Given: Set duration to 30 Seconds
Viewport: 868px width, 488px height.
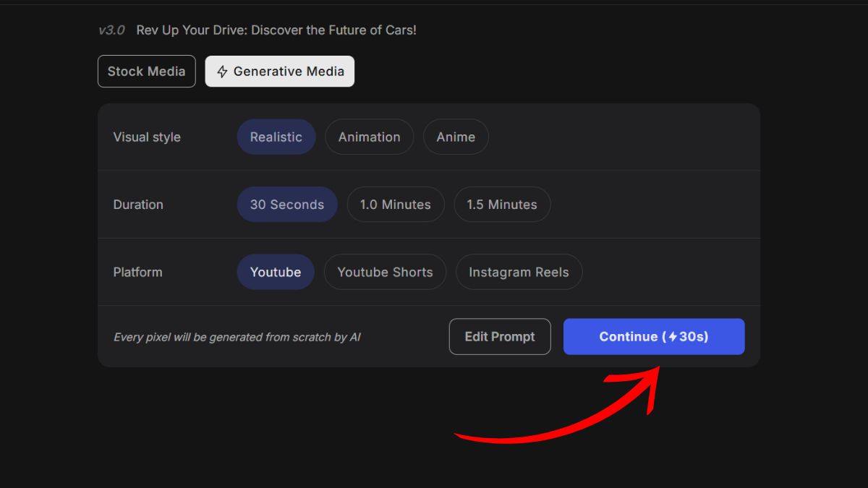Looking at the screenshot, I should [287, 205].
